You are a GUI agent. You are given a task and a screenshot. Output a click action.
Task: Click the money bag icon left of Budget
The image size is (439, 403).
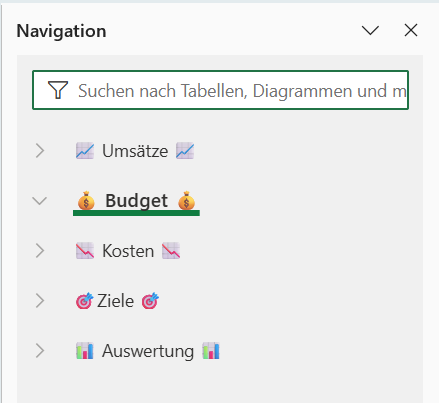86,200
